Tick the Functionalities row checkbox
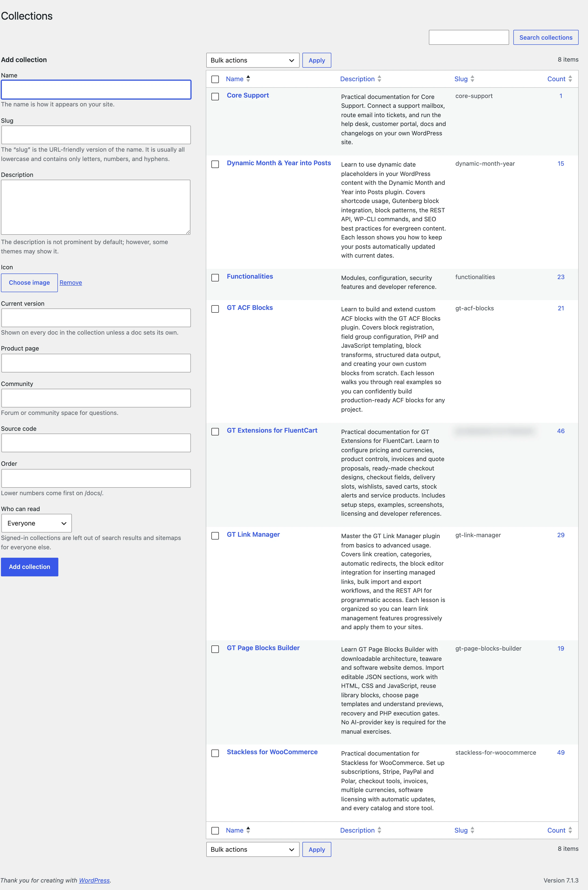This screenshot has height=890, width=588. [x=215, y=277]
